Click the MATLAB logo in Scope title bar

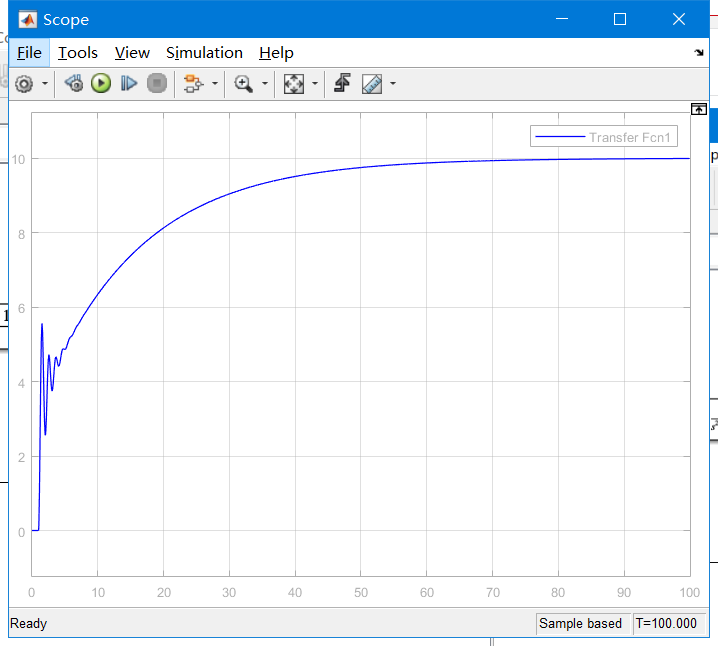(x=27, y=20)
